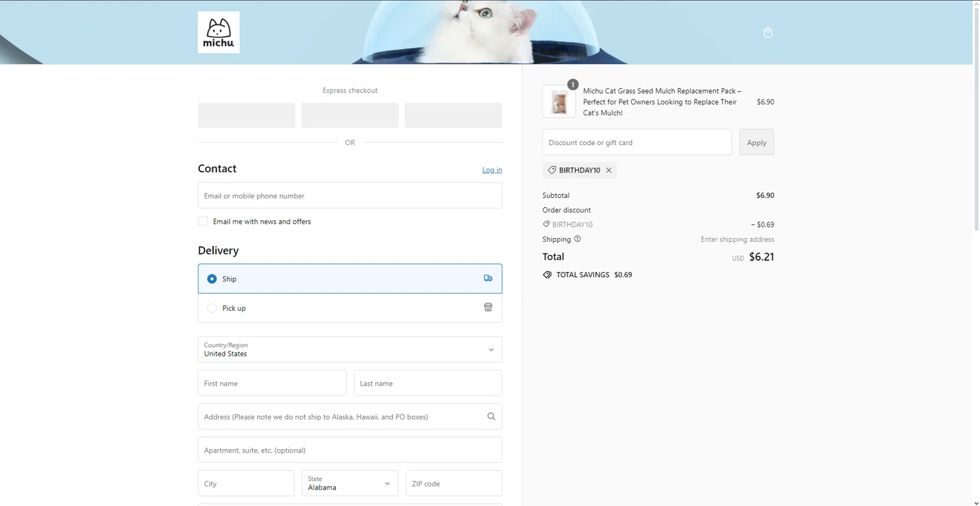The height and width of the screenshot is (506, 980).
Task: Focus the Apartment, suite, etc. field
Action: (x=350, y=450)
